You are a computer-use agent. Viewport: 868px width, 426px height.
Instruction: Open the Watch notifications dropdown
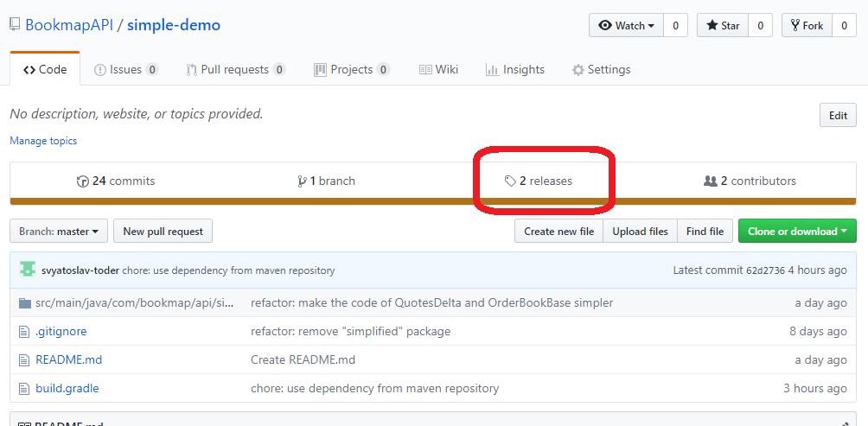(x=627, y=26)
